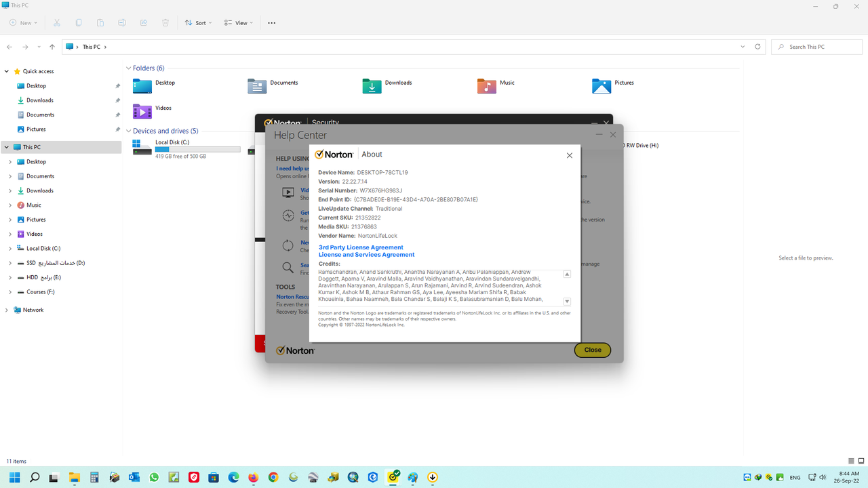Open the View dropdown in Explorer
Screen dimensions: 868x488
coord(238,22)
